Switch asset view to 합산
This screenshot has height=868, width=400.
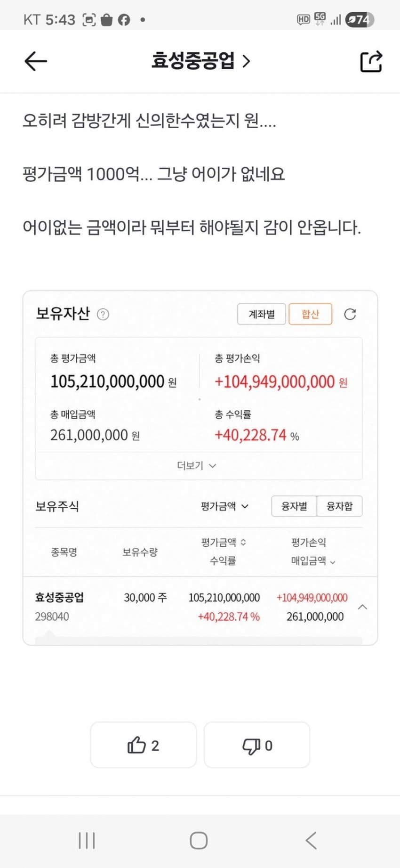310,314
